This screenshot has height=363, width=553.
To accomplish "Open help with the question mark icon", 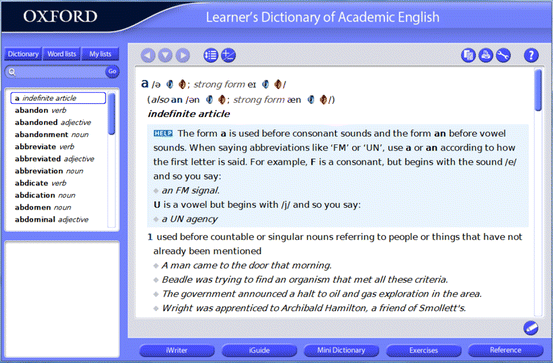I will [531, 55].
